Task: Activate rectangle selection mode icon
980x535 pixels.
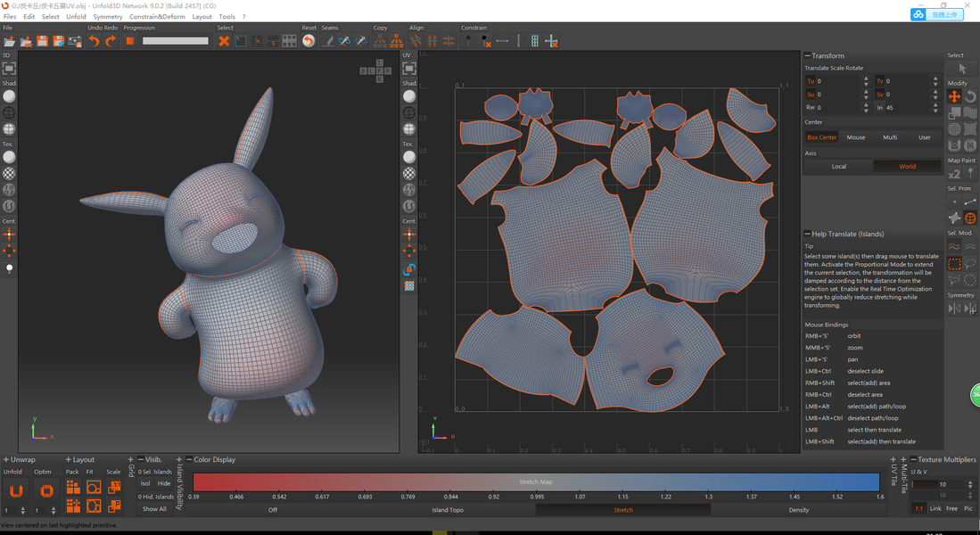Action: (x=954, y=263)
